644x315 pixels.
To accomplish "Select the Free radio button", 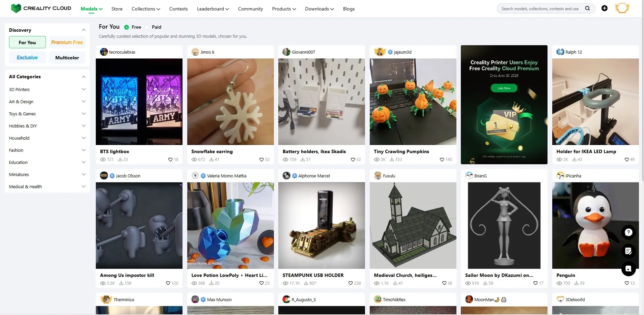I will (127, 27).
